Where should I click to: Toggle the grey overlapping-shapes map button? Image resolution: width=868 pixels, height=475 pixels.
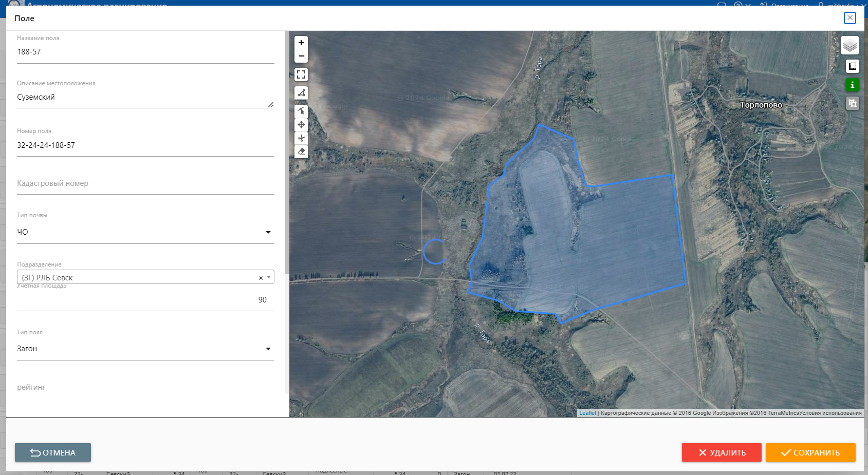click(x=852, y=103)
